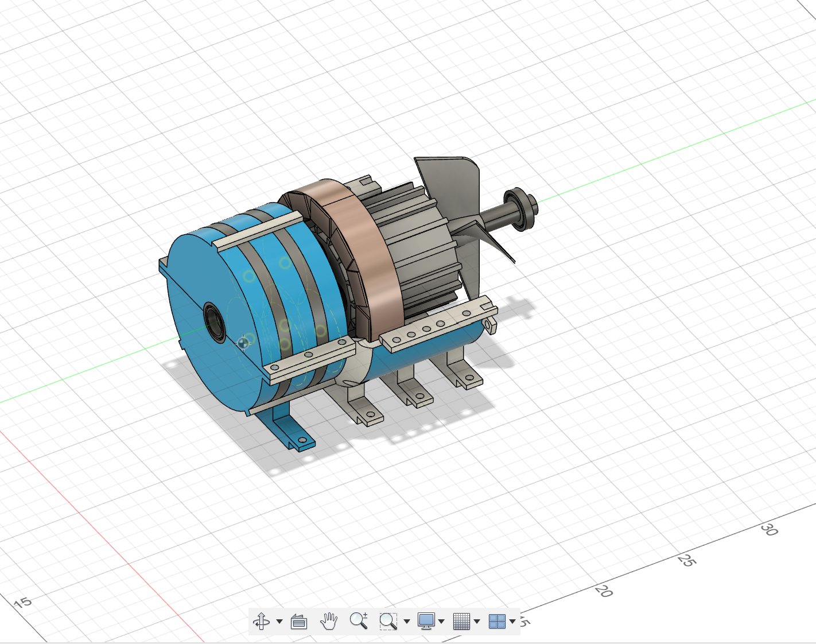Expand the Viewports dropdown arrow
Image resolution: width=816 pixels, height=644 pixels.
(512, 622)
